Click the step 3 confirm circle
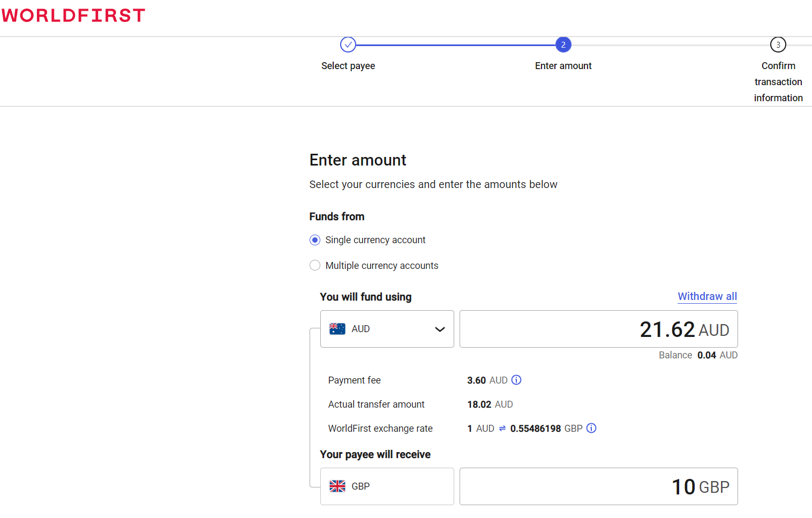Image resolution: width=812 pixels, height=518 pixels. [x=778, y=44]
